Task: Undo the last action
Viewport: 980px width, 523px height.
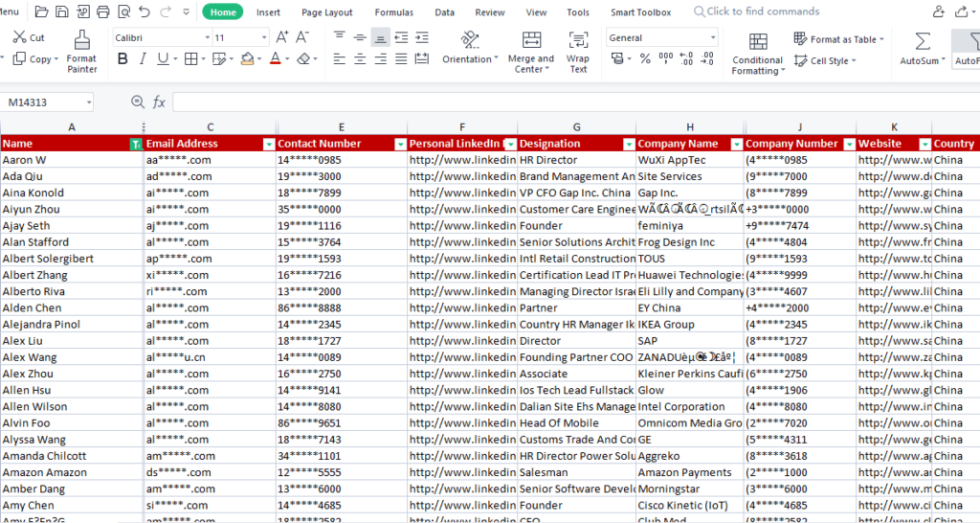Action: (x=145, y=11)
